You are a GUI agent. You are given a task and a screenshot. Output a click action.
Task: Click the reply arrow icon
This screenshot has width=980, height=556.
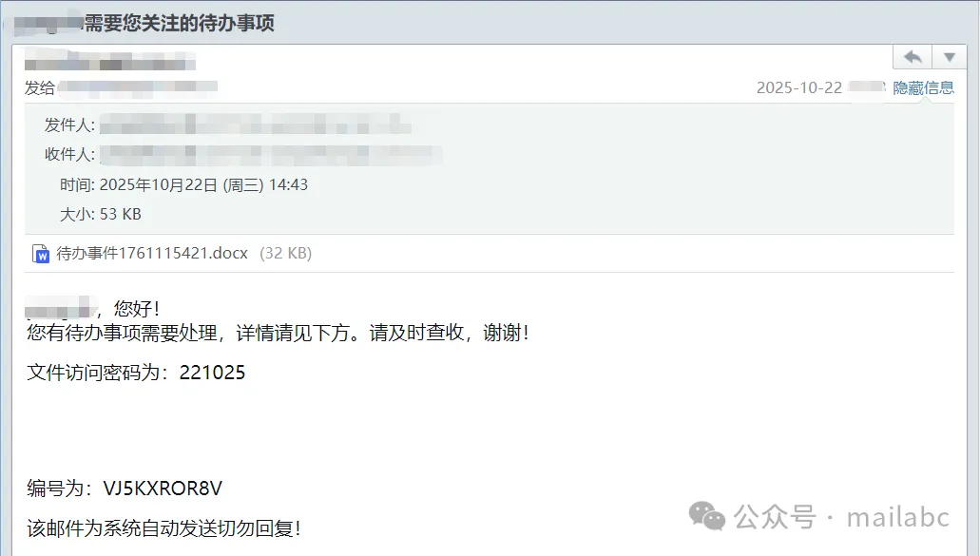tap(913, 57)
